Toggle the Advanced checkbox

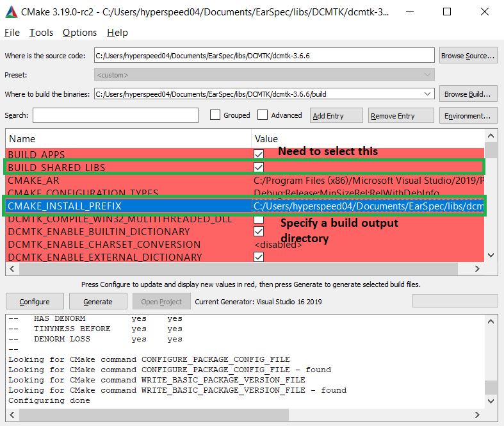tap(263, 115)
